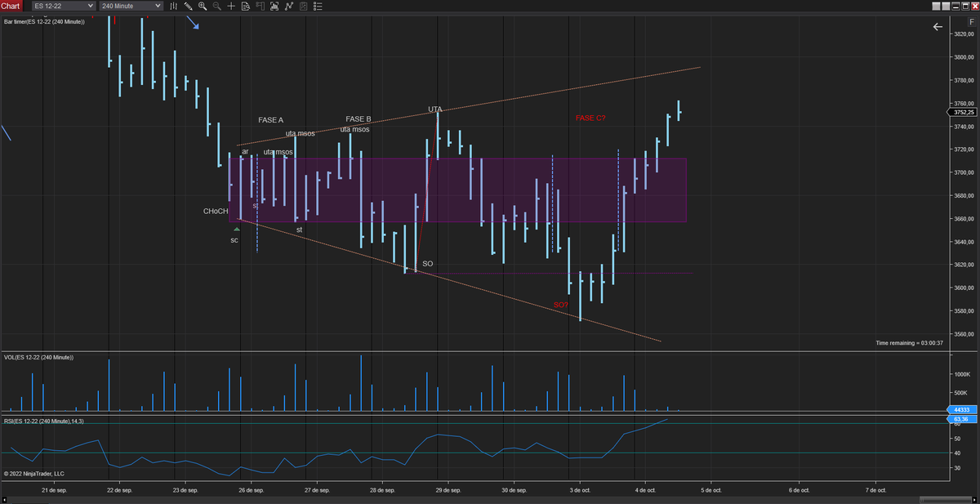Viewport: 980px width, 504px height.
Task: Click the zoom out magnifier icon
Action: [216, 6]
